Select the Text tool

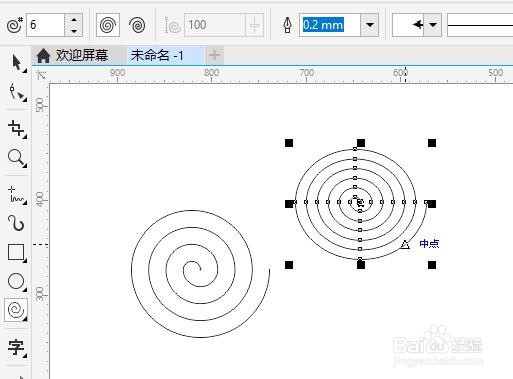pyautogui.click(x=16, y=347)
